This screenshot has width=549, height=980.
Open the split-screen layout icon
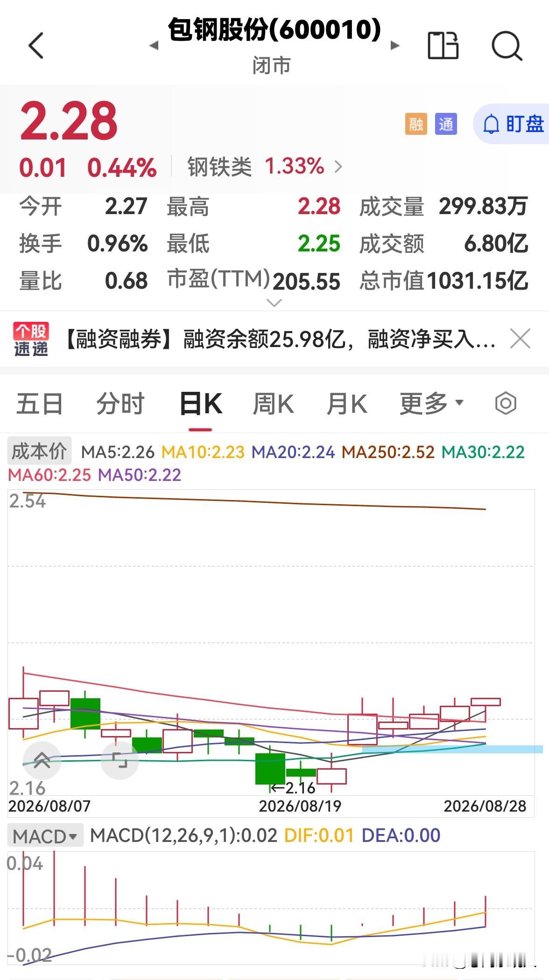pyautogui.click(x=443, y=45)
